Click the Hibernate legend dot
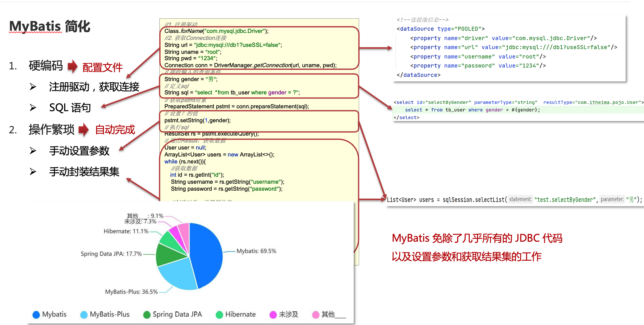This screenshot has height=325, width=644. (219, 315)
